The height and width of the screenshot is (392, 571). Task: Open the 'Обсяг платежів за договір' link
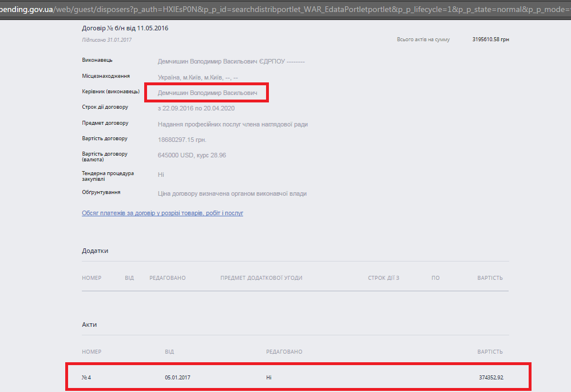[162, 213]
